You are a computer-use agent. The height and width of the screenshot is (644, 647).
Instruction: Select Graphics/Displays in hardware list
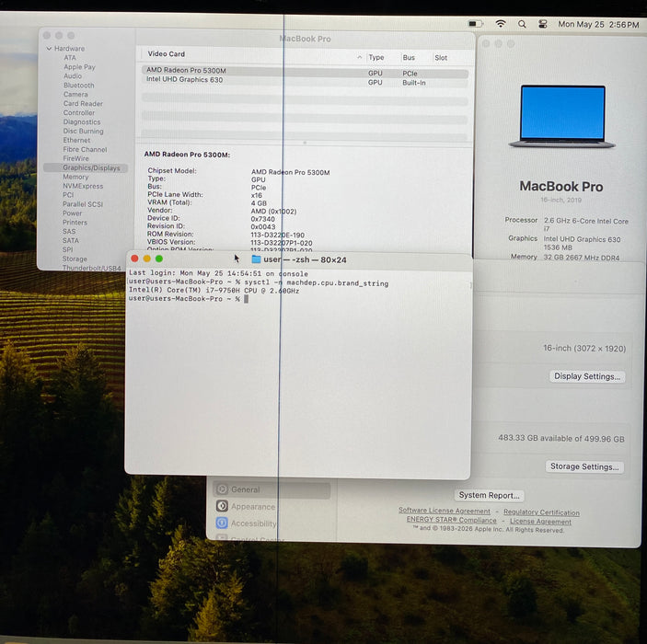tap(86, 167)
